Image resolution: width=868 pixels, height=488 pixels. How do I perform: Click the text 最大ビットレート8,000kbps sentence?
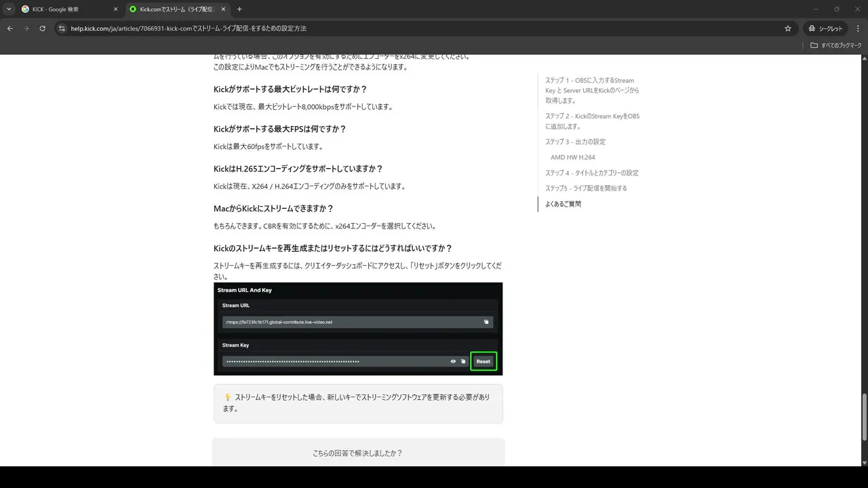303,107
